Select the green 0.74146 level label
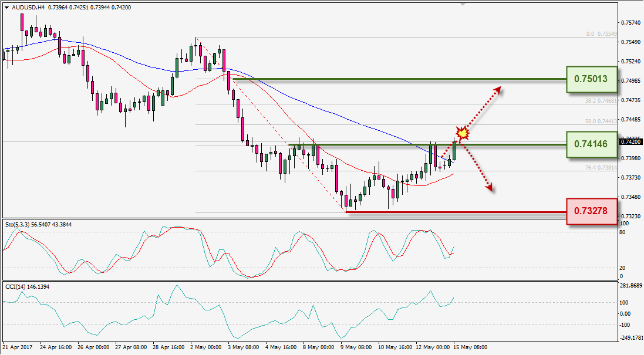Screen dimensions: 644x355 pyautogui.click(x=591, y=144)
